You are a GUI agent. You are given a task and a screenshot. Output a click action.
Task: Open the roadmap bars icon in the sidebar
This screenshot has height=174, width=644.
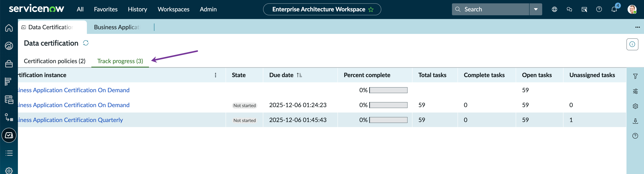click(8, 81)
